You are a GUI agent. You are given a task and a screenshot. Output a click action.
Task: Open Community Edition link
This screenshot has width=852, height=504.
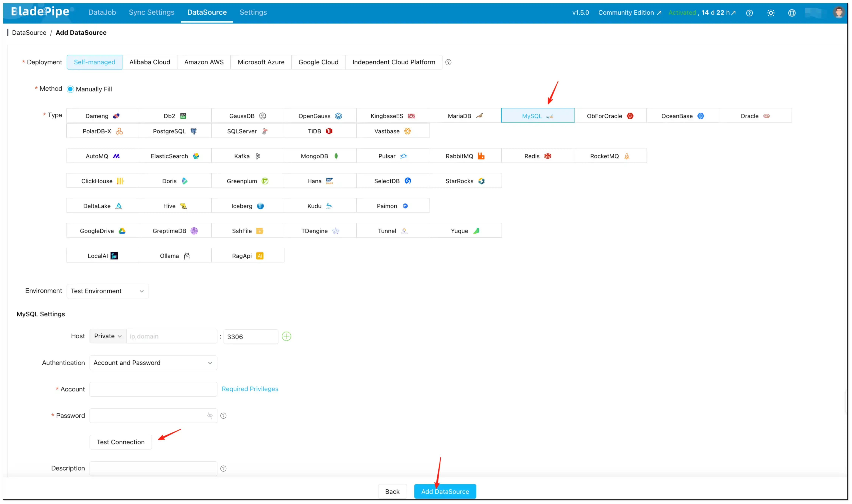pyautogui.click(x=630, y=12)
